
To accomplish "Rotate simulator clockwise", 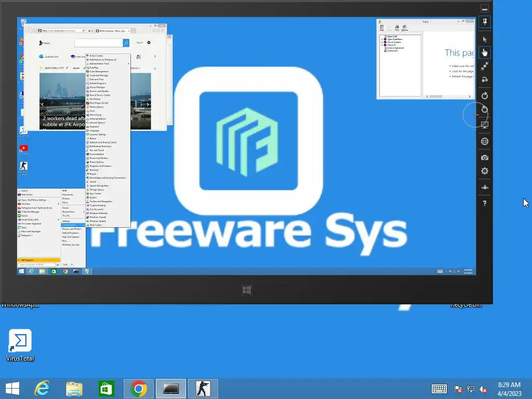I will tap(485, 96).
